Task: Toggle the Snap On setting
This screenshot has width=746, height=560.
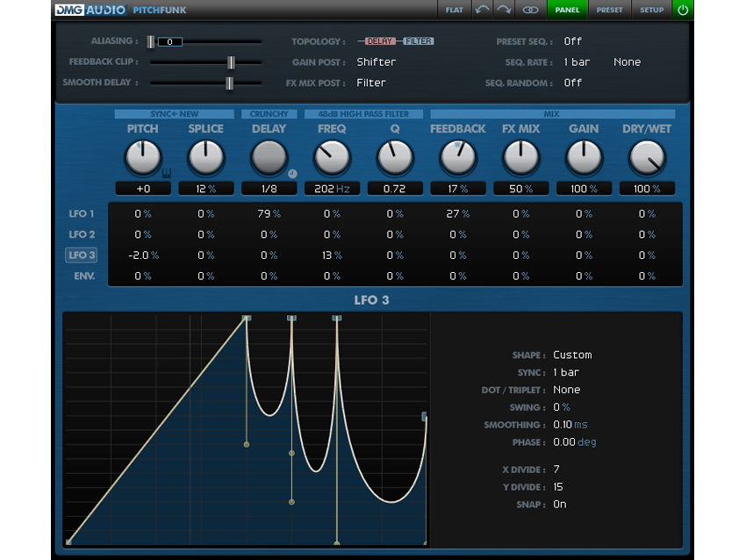Action: [560, 505]
